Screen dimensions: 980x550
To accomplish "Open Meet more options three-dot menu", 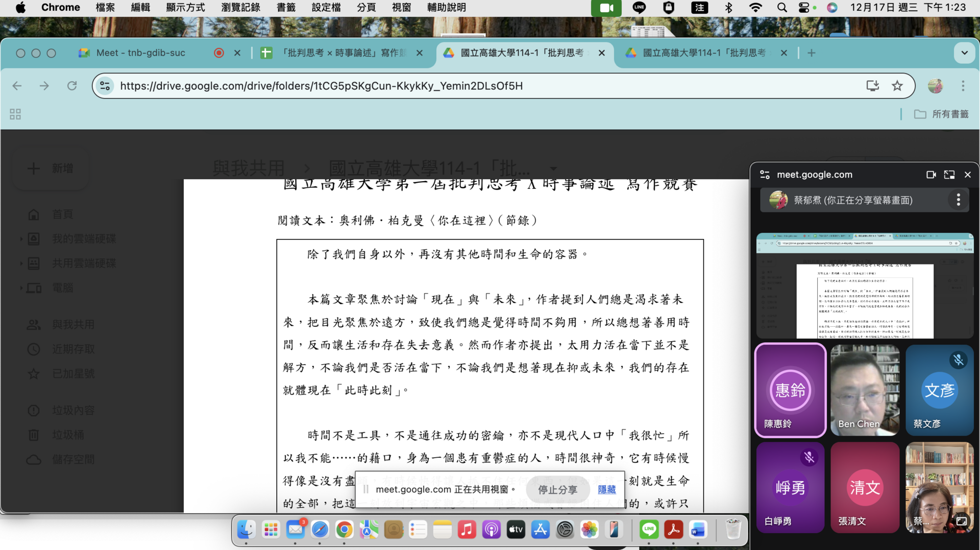I will [x=958, y=200].
